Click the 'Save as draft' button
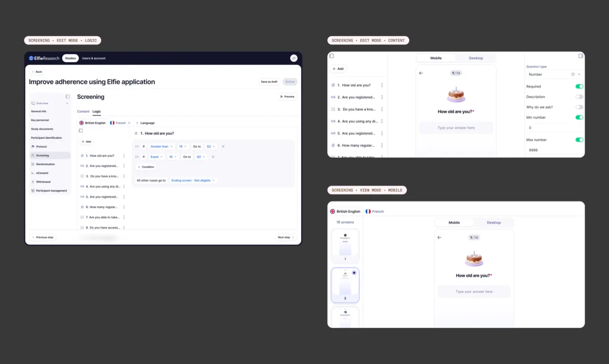This screenshot has height=364, width=609. click(x=269, y=82)
